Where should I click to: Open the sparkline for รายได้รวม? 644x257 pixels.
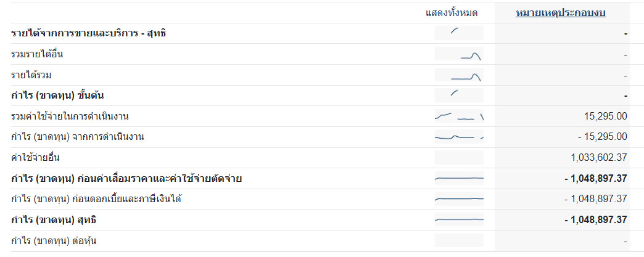click(459, 75)
